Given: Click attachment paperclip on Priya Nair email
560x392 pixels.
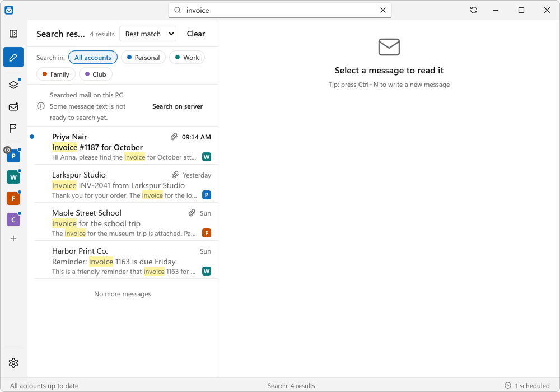Looking at the screenshot, I should tap(174, 137).
